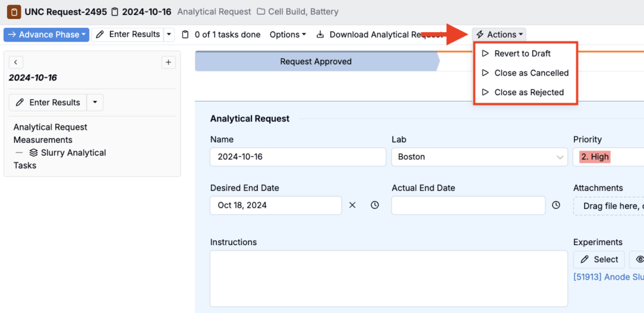Click Select button under Experiments
Screen dimensions: 644x313
click(599, 259)
